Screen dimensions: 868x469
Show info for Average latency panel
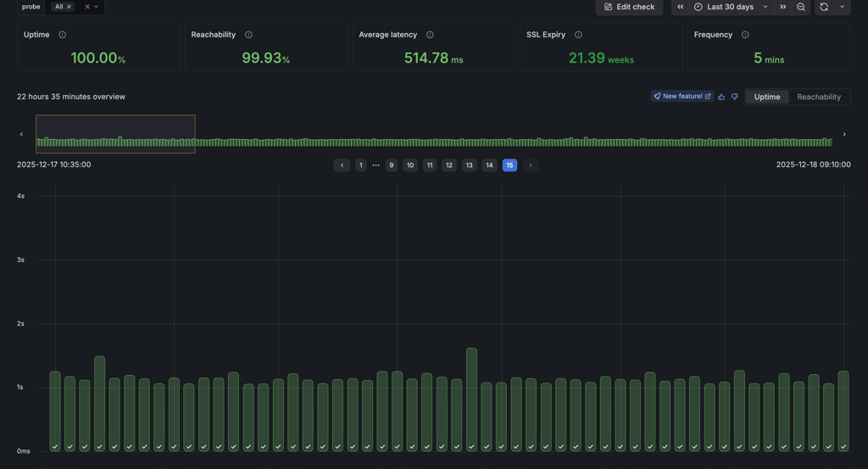pos(430,35)
